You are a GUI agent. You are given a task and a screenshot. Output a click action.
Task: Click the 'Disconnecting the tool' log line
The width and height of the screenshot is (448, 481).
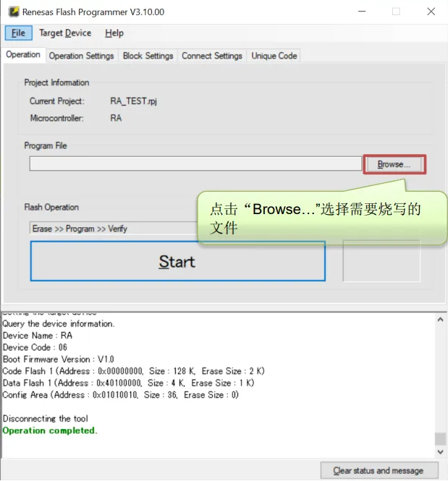(x=45, y=418)
